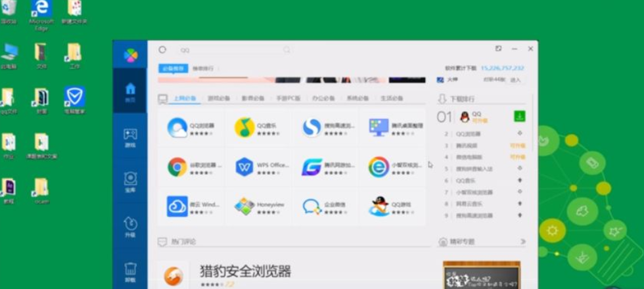The height and width of the screenshot is (289, 644).
Task: Select the 必备推荐 tab
Action: (173, 68)
